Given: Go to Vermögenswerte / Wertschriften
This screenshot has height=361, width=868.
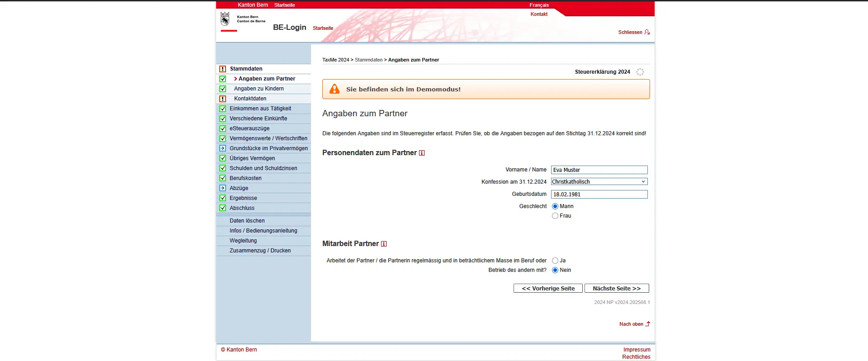Looking at the screenshot, I should tap(268, 138).
